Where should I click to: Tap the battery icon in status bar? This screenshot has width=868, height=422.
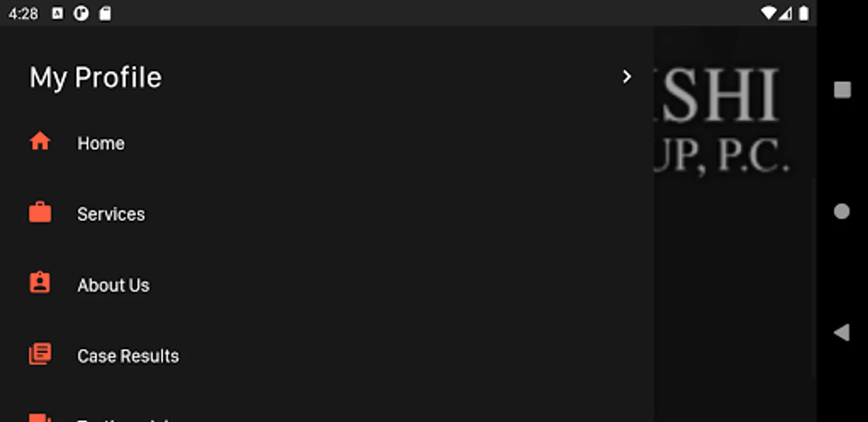804,13
